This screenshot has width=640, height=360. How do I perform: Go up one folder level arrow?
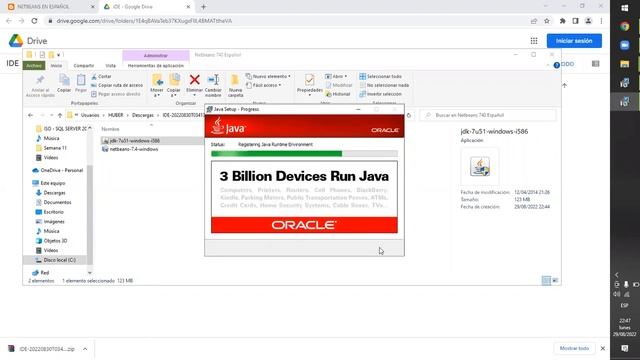pyautogui.click(x=60, y=116)
